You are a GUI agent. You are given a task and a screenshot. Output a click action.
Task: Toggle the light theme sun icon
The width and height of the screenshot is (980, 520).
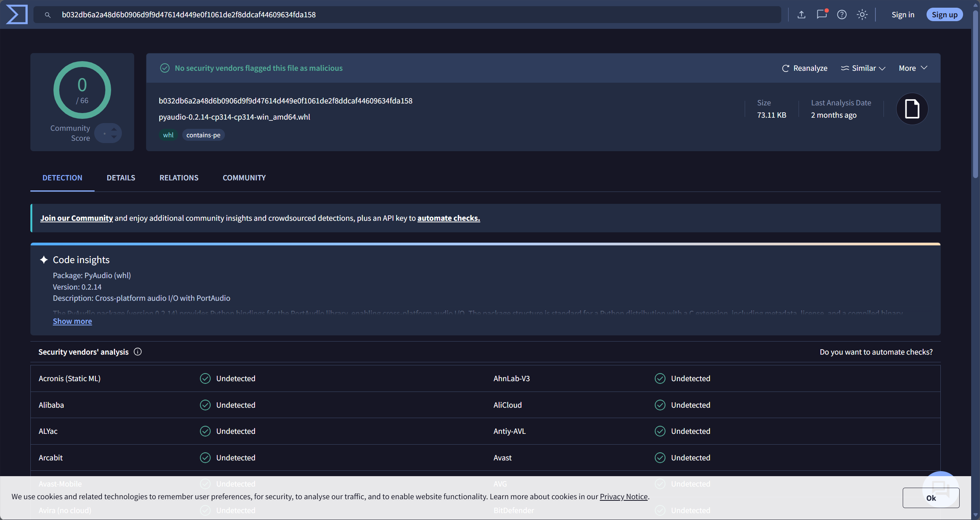[862, 15]
